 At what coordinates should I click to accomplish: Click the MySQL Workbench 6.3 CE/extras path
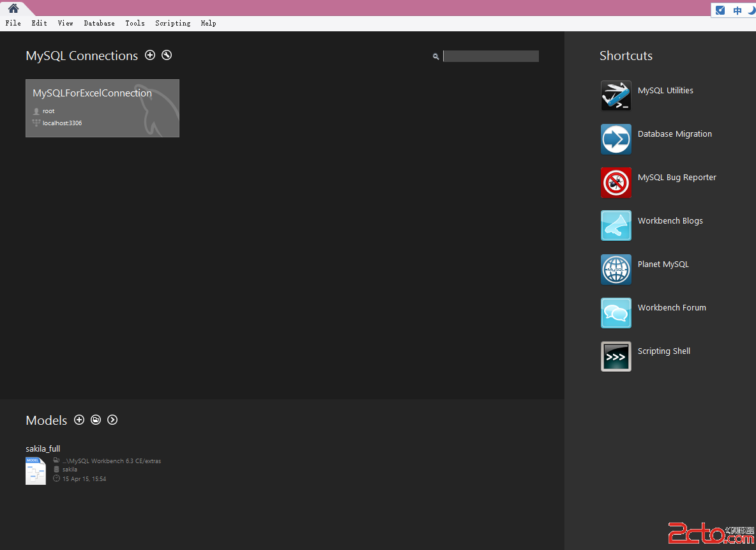tap(112, 461)
